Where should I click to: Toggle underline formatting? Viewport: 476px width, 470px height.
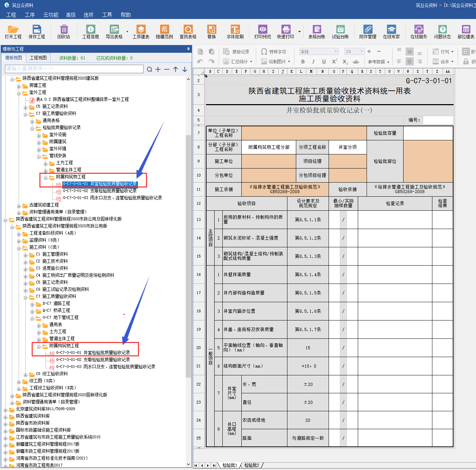(324, 62)
